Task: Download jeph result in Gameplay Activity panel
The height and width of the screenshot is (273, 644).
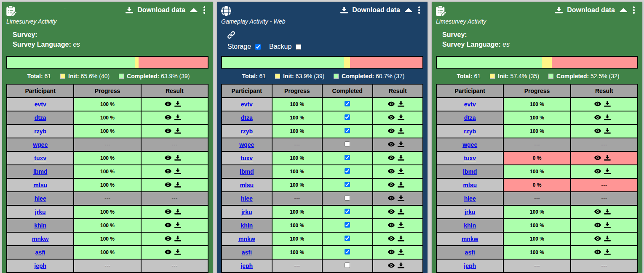Action: pyautogui.click(x=401, y=265)
